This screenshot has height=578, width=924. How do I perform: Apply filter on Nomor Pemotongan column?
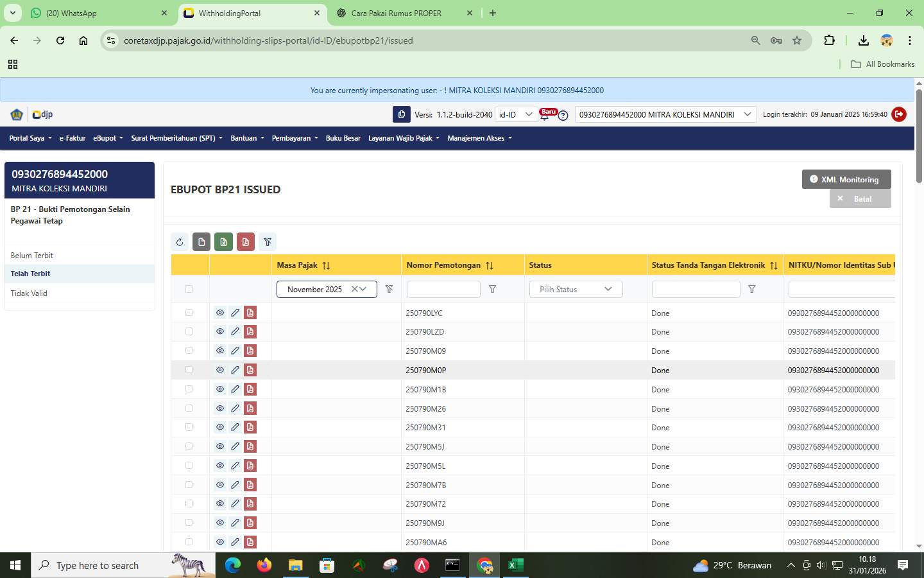point(493,289)
